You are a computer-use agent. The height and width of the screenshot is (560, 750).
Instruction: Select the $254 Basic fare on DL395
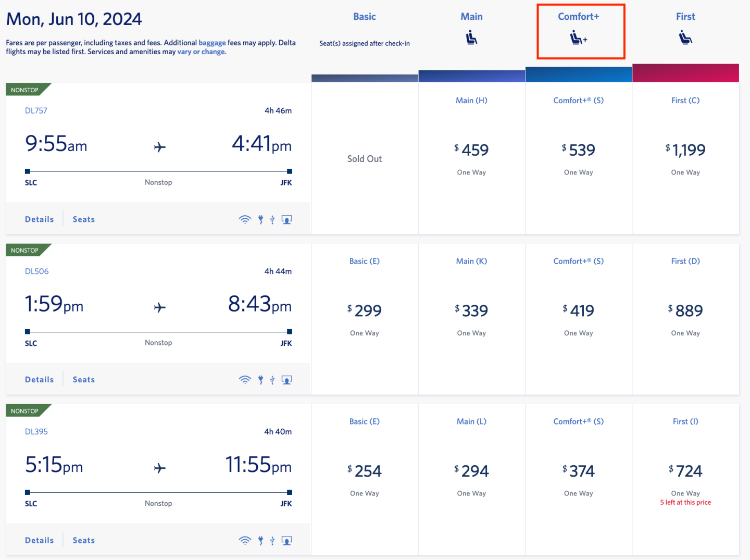365,471
